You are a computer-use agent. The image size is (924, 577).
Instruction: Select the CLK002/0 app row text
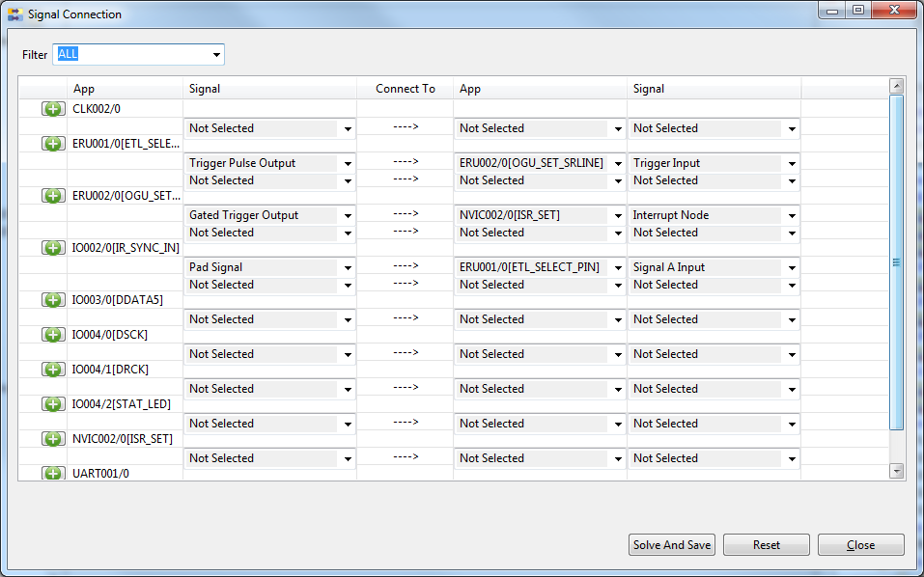click(97, 109)
